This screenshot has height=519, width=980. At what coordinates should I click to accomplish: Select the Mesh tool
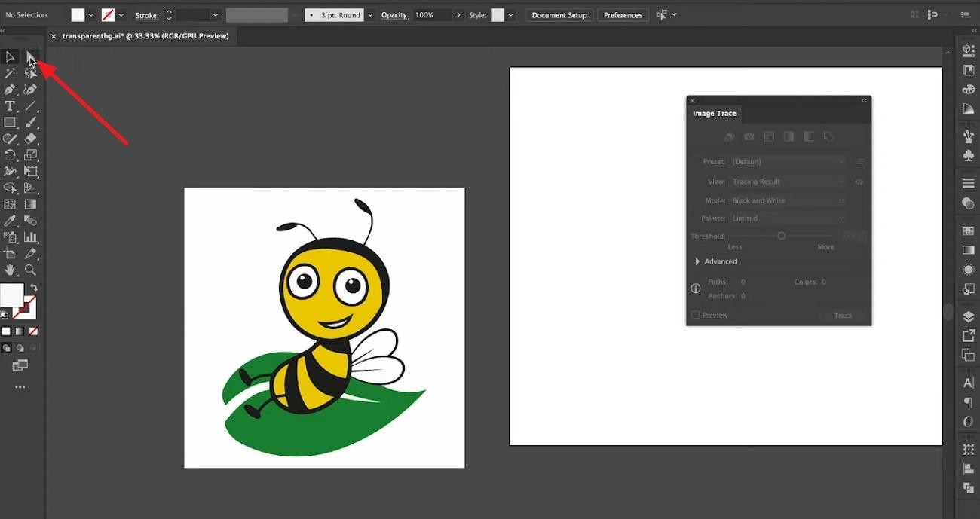(10, 204)
